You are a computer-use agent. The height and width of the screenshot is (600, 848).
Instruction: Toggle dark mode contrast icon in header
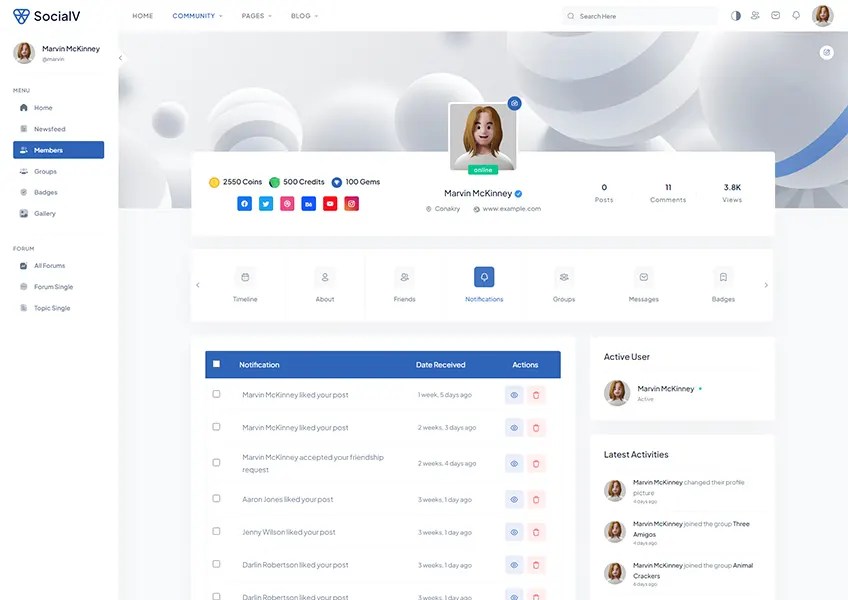(x=736, y=16)
